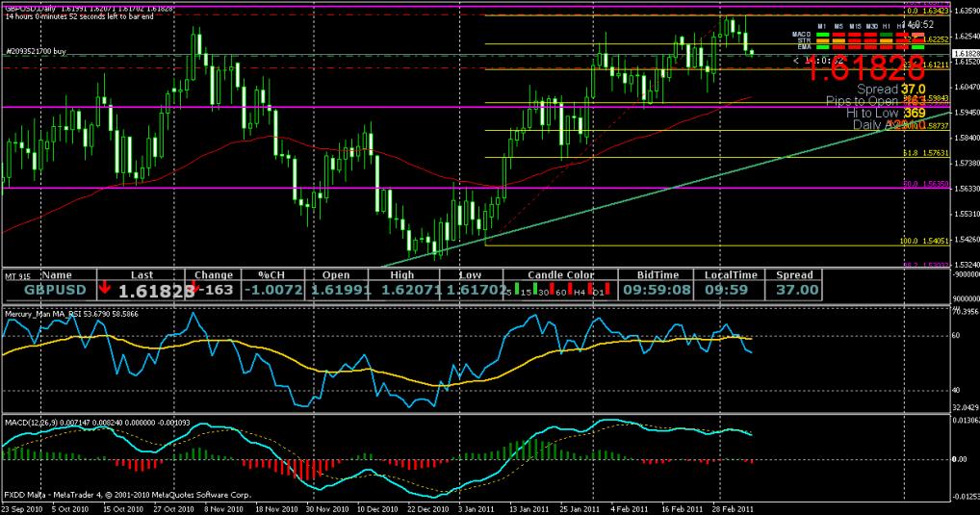Click the Spread cell showing 37.00
Viewport: 980px width, 515px height.
(794, 289)
